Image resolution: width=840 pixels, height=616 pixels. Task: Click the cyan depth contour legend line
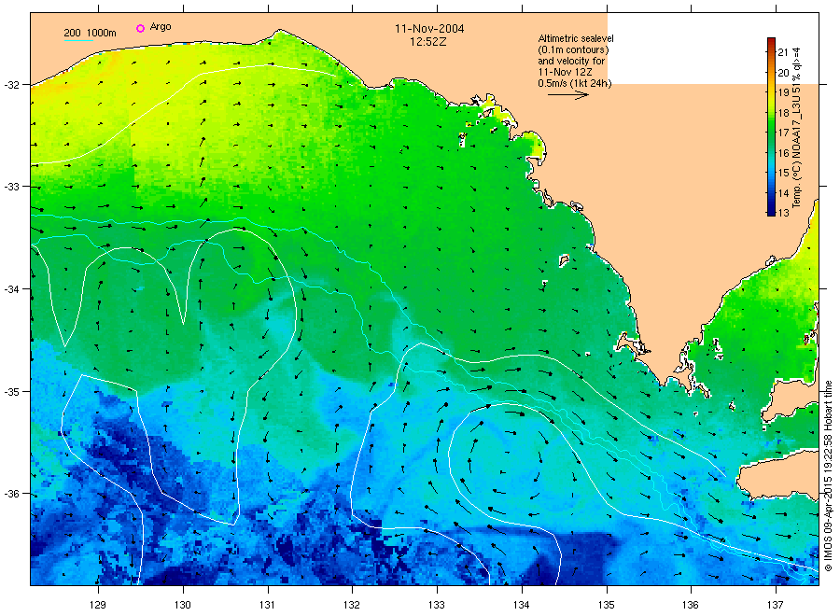[x=78, y=41]
